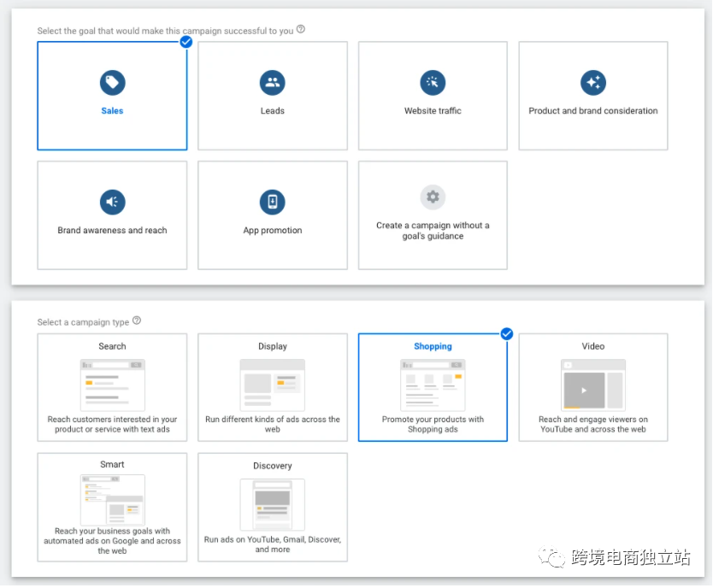Select the Search campaign type card
Viewport: 713px width, 588px height.
(x=112, y=387)
